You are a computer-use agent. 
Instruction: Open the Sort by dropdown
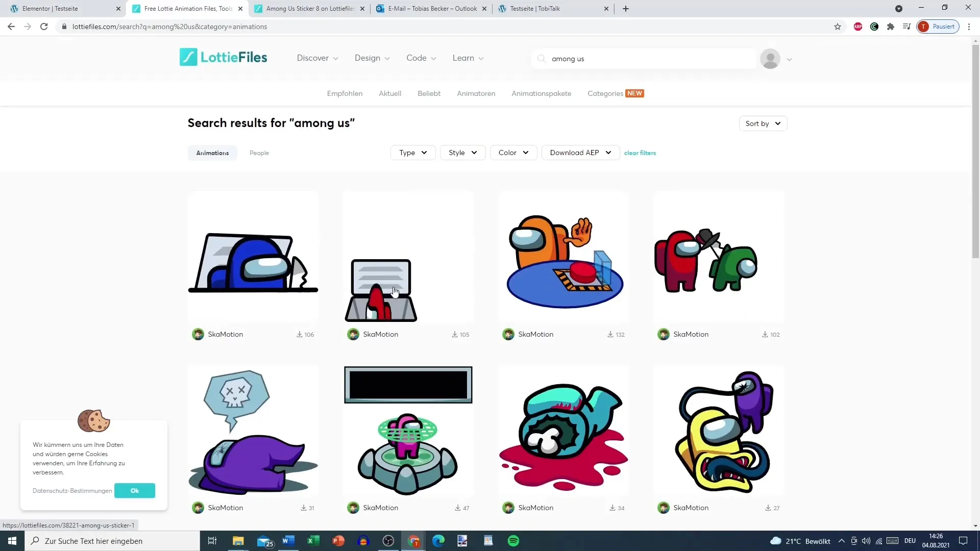click(x=763, y=123)
